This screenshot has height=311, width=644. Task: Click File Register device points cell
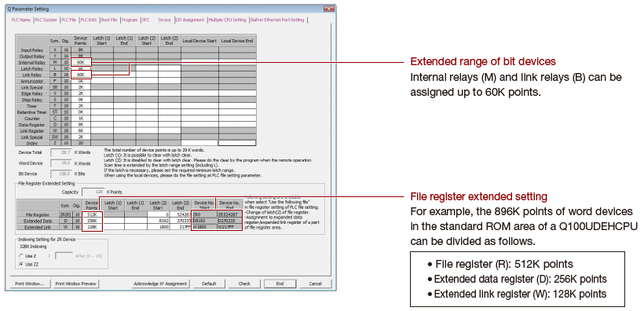click(x=92, y=214)
